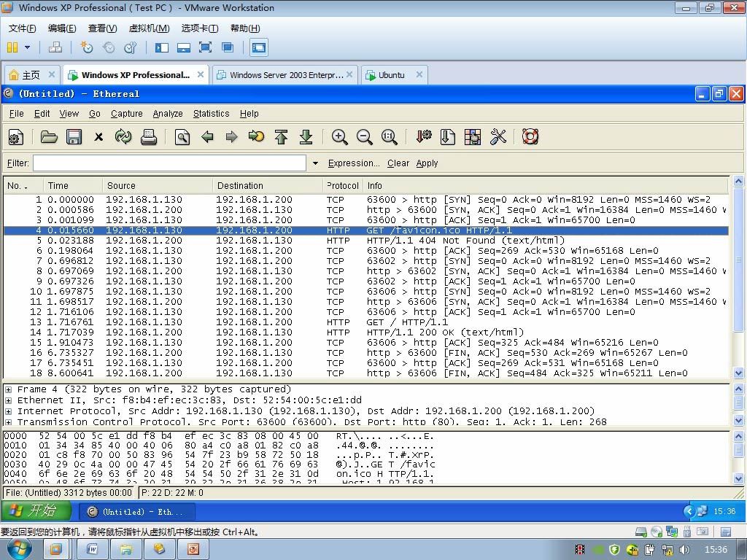Sort by the Time column header

coord(73,186)
